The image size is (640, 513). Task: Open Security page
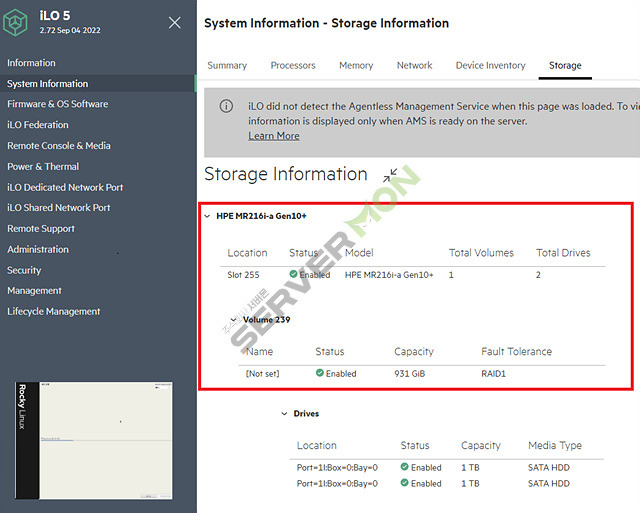point(24,270)
